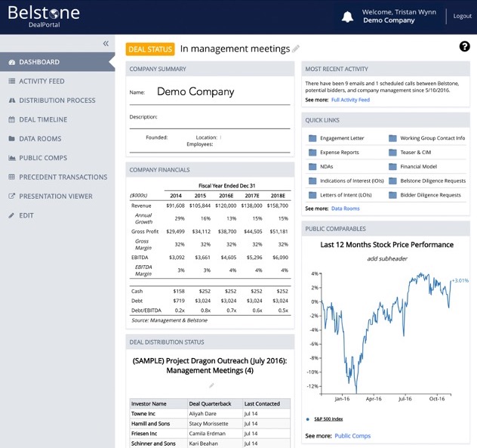
Task: Click the Logout link
Action: tap(462, 16)
